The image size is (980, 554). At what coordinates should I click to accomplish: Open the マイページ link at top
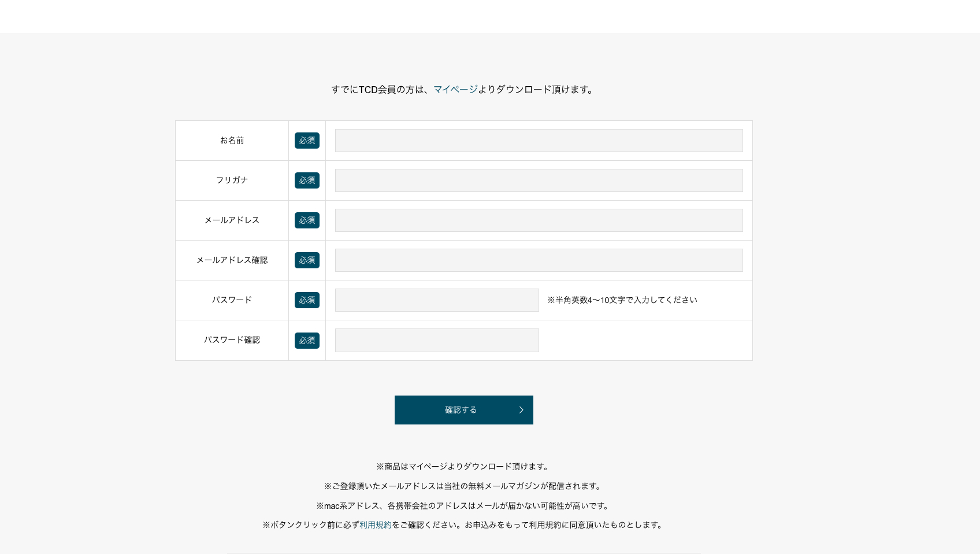click(x=455, y=89)
